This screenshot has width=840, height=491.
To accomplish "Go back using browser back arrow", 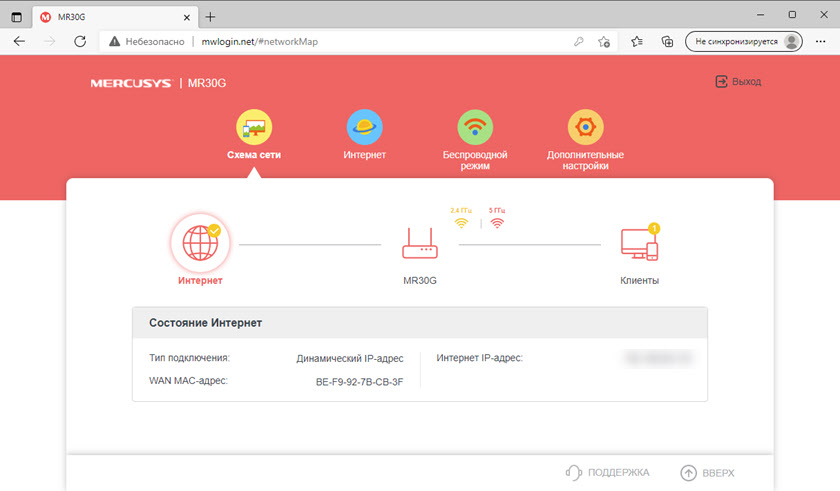I will point(20,42).
